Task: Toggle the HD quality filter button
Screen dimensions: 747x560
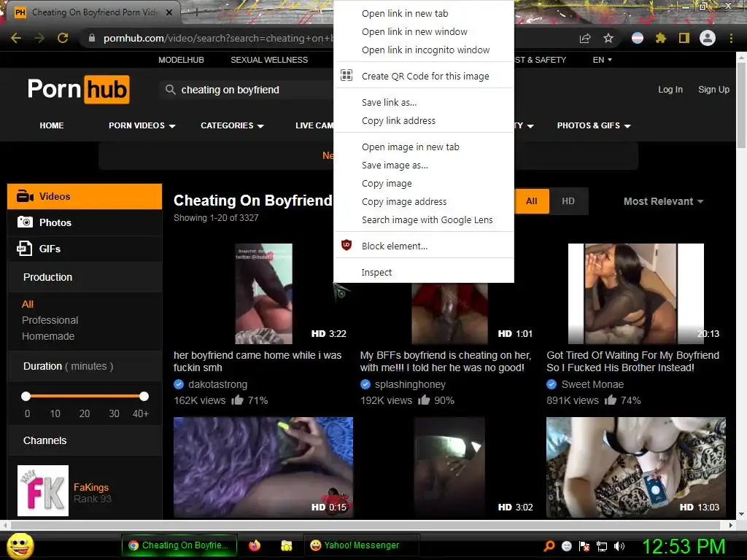Action: pos(568,201)
